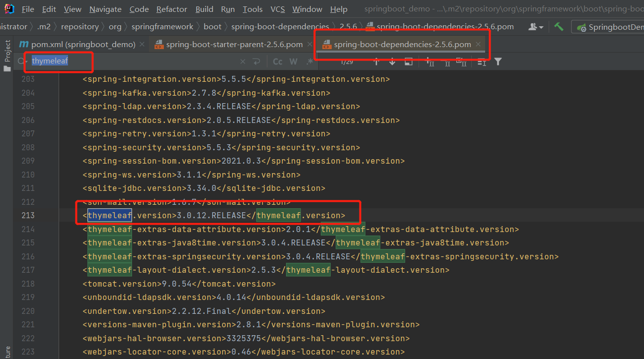
Task: Open the VCS menu
Action: point(278,9)
